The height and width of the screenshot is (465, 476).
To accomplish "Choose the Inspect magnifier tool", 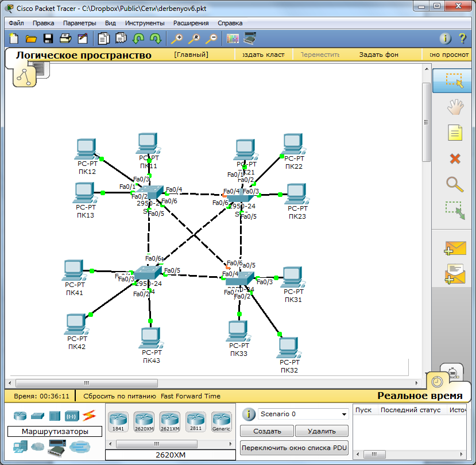I will 455,184.
